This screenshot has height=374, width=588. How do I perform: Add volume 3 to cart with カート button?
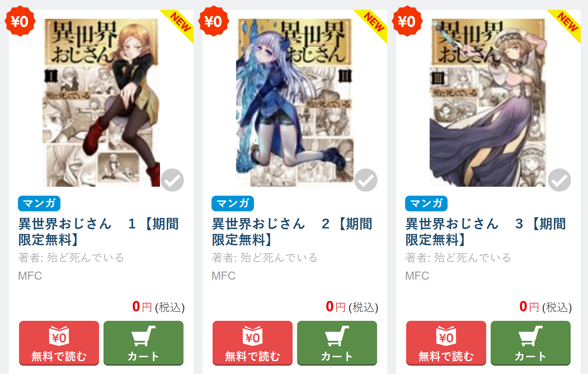531,343
